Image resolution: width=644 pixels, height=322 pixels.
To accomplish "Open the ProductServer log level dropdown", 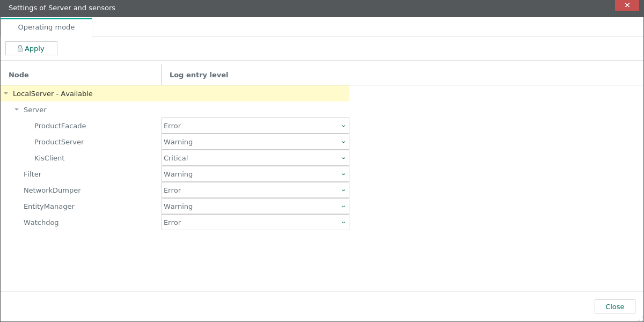I will coord(255,142).
